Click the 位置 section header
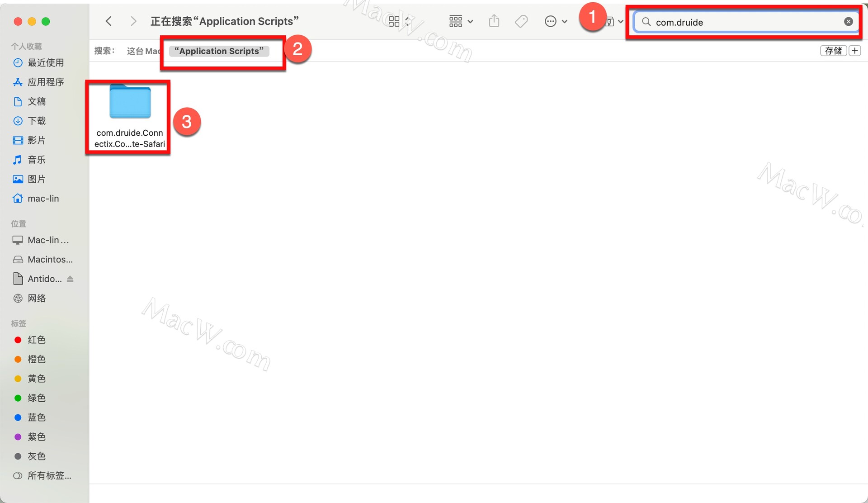 point(19,224)
